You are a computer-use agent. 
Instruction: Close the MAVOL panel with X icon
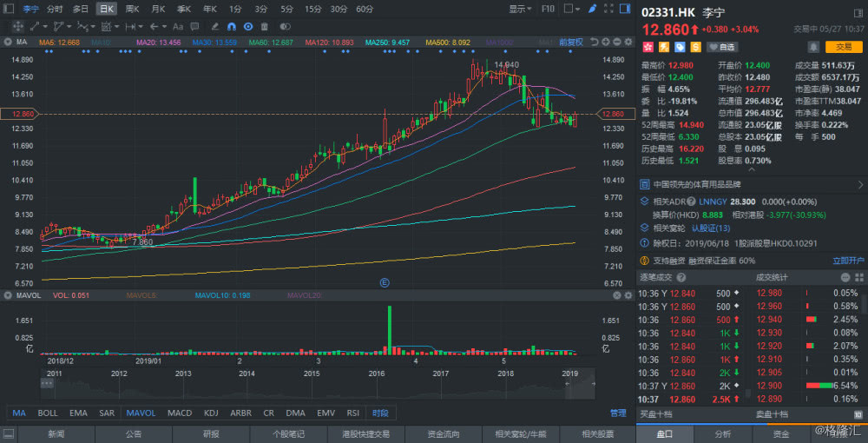pos(616,295)
